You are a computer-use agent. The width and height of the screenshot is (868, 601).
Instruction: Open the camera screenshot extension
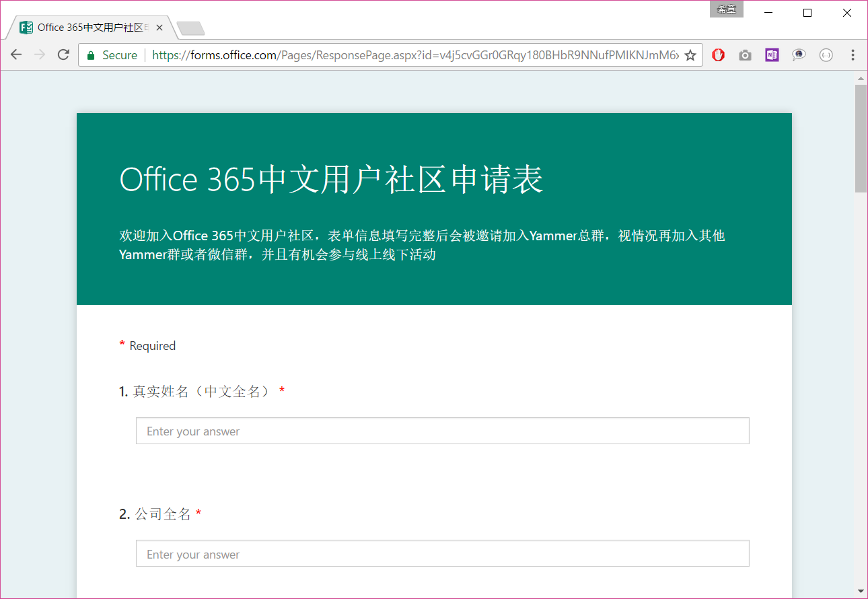pyautogui.click(x=745, y=55)
